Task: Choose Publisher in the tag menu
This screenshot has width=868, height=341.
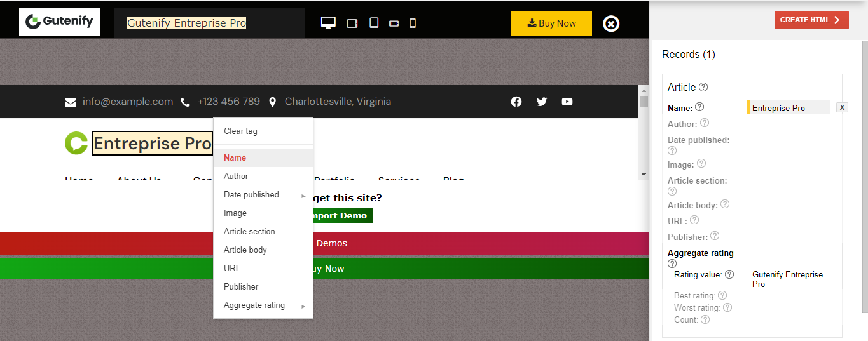Action: coord(263,286)
